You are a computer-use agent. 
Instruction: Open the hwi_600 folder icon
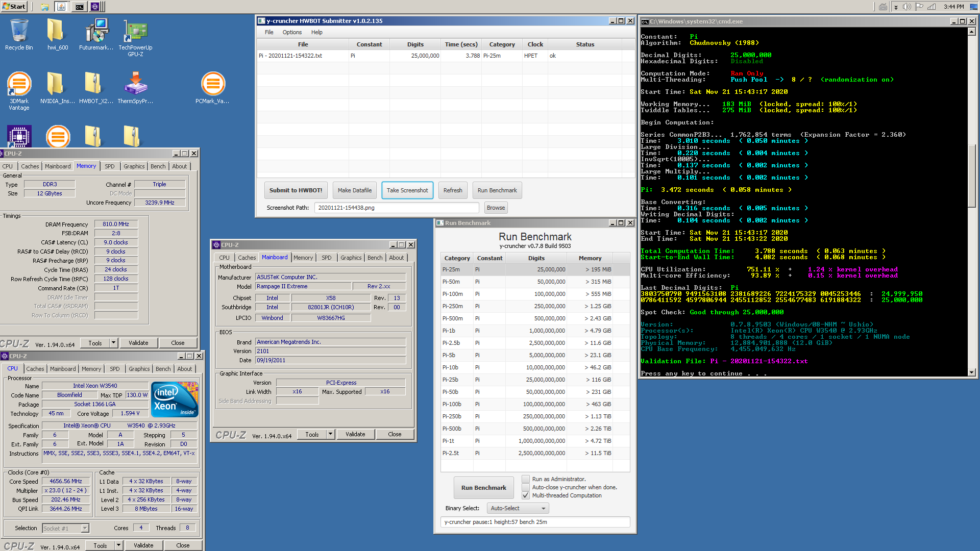click(57, 34)
